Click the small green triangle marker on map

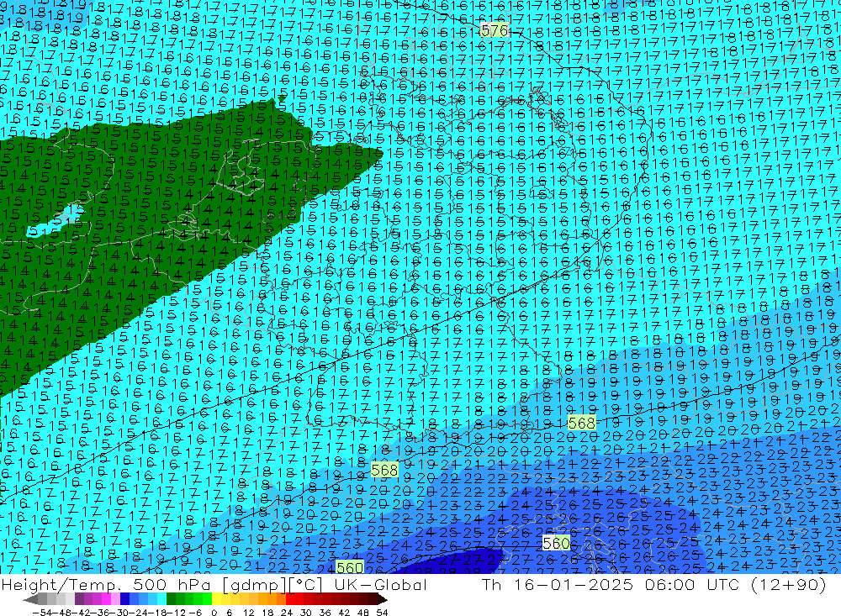pos(282,98)
